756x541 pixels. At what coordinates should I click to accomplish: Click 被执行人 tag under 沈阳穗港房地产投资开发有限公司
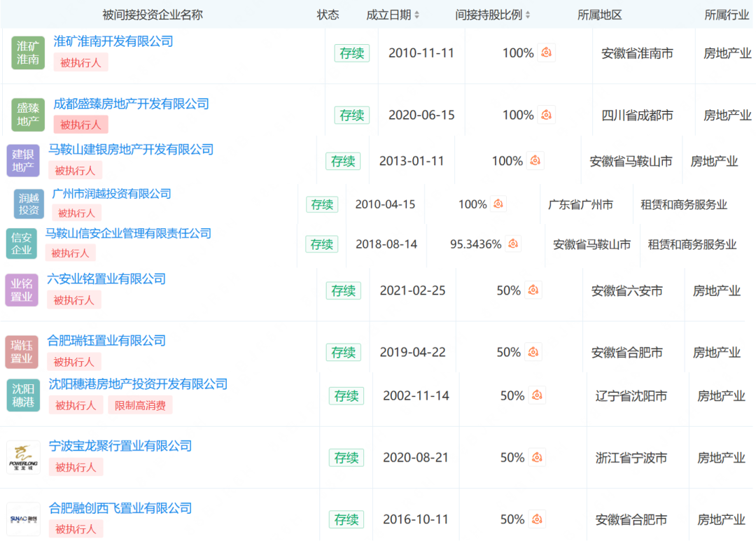[76, 405]
